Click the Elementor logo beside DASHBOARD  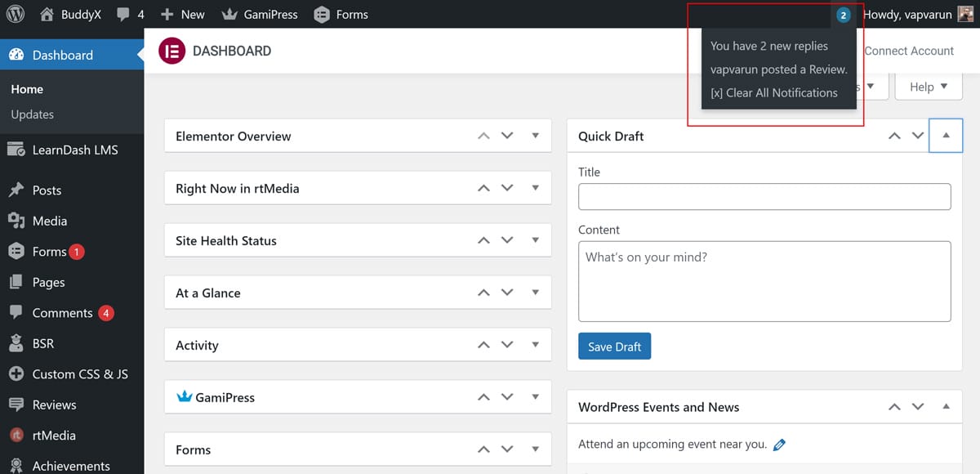(172, 51)
